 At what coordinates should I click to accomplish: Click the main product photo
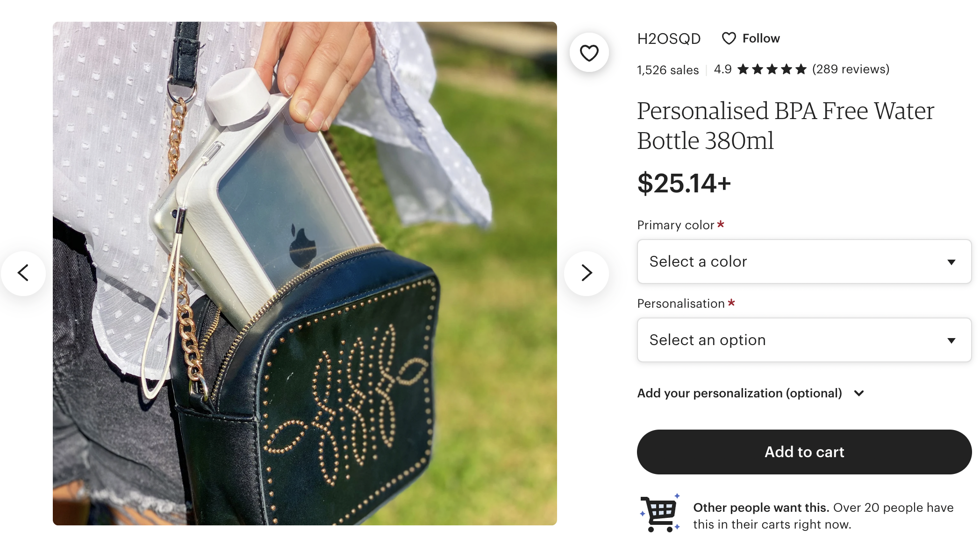[x=305, y=273]
